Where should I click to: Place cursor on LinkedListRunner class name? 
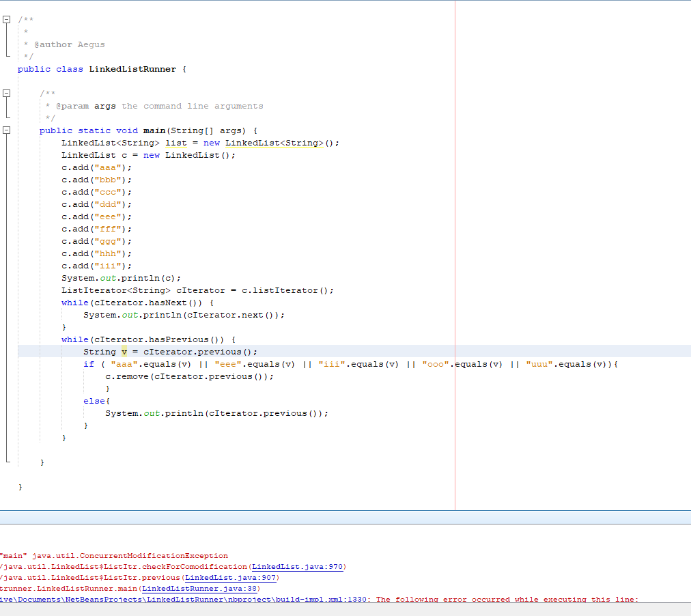pos(132,69)
